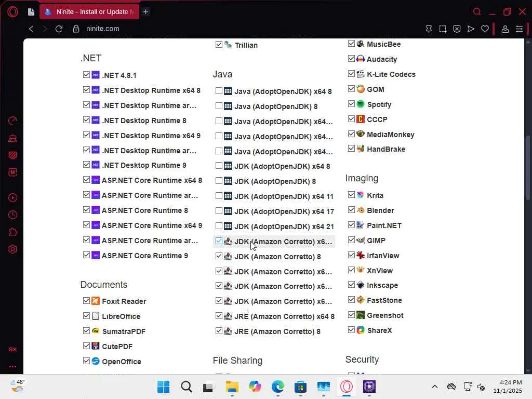Click the ShareX label

[x=379, y=330]
